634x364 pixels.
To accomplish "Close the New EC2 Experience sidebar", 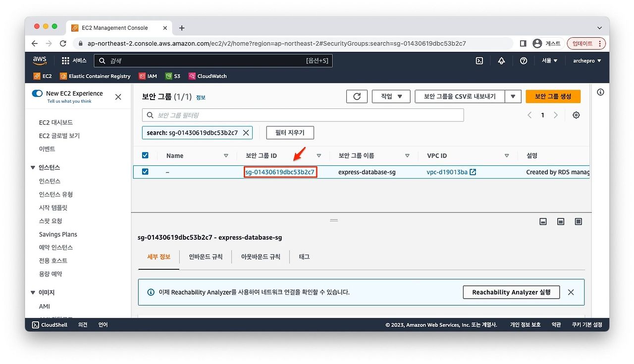I will [x=118, y=97].
